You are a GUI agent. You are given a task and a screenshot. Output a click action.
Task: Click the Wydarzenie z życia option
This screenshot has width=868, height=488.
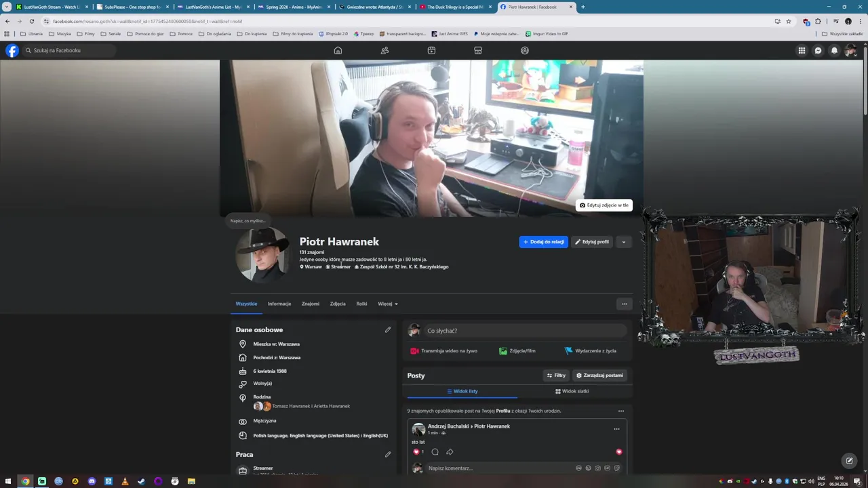591,351
